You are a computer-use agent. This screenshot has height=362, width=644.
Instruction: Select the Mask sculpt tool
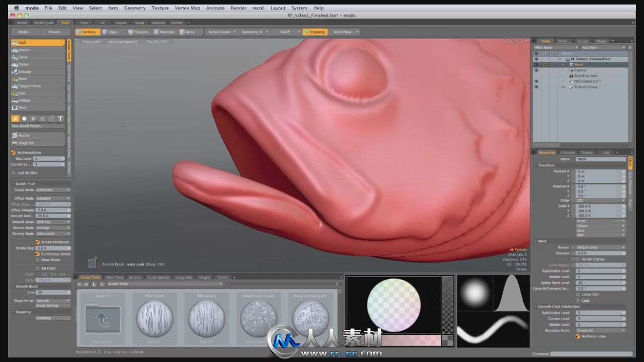point(38,107)
